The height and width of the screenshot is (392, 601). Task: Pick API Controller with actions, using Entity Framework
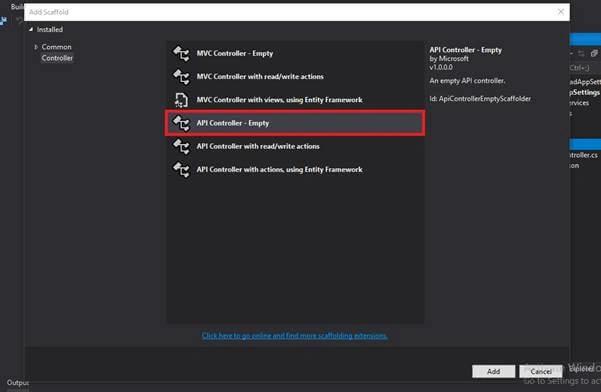[295, 170]
